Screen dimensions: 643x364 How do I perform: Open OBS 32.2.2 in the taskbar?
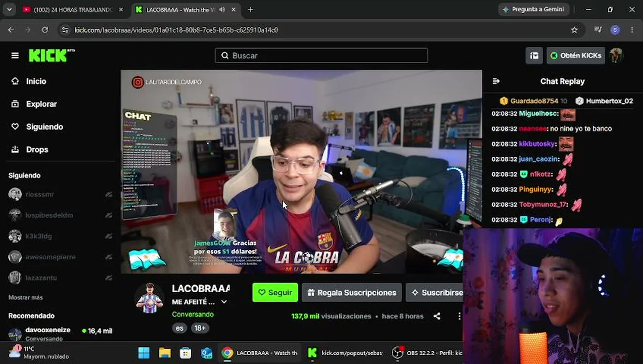coord(427,352)
